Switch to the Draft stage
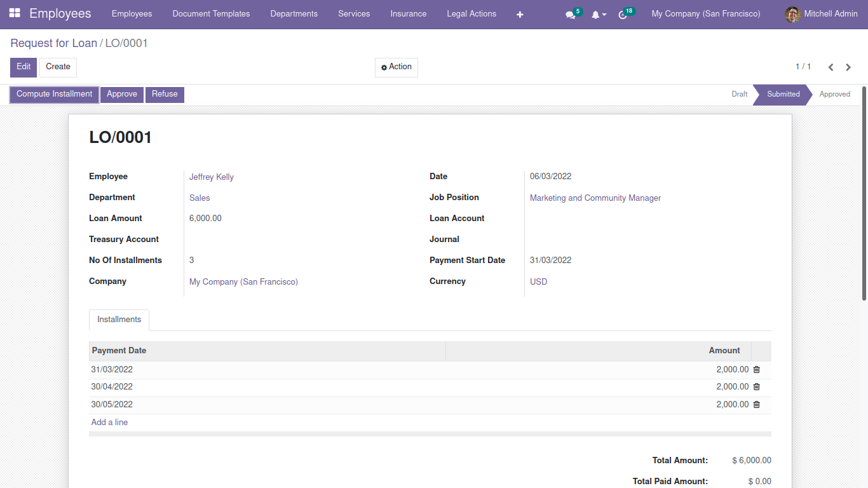The height and width of the screenshot is (488, 868). pyautogui.click(x=739, y=94)
